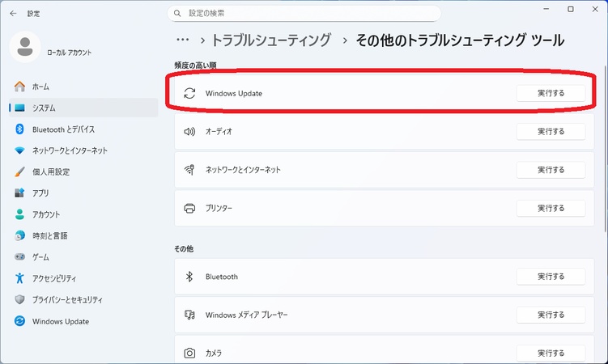Open Bluetooth とデバイス settings
Viewport: 608px width, 364px height.
(83, 129)
